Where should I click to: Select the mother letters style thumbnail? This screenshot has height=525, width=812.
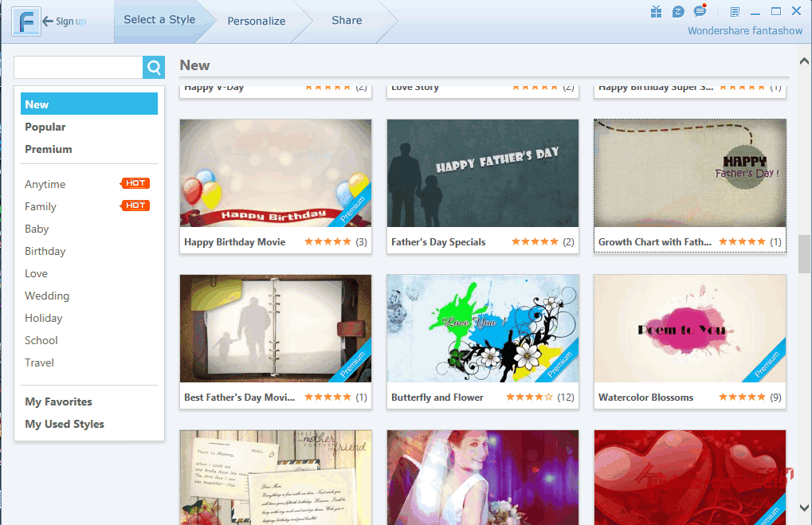click(276, 477)
